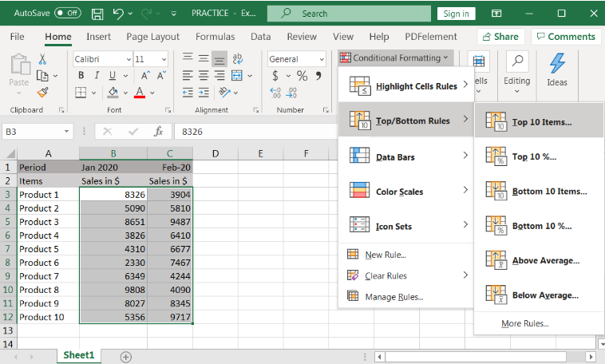605x364 pixels.
Task: Apply Italic formatting
Action: coord(97,75)
